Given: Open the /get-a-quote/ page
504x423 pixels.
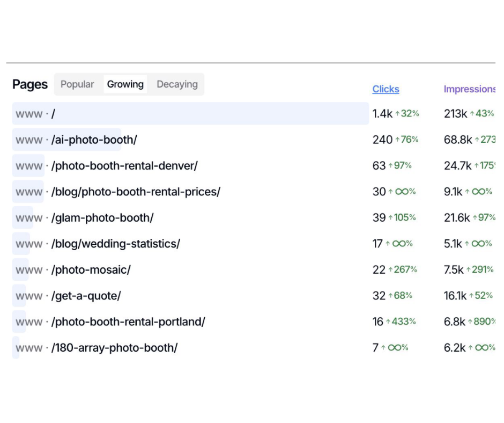Looking at the screenshot, I should click(x=85, y=295).
